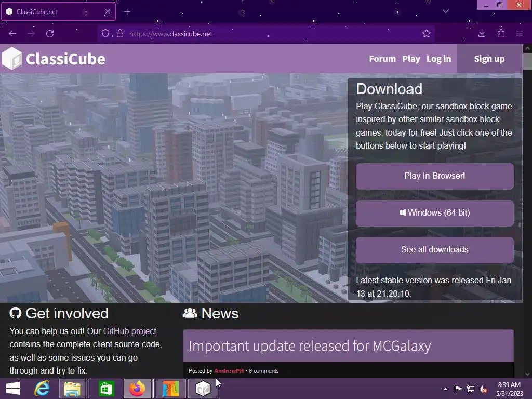Open the GitHub project link
This screenshot has height=399, width=532.
click(x=129, y=331)
